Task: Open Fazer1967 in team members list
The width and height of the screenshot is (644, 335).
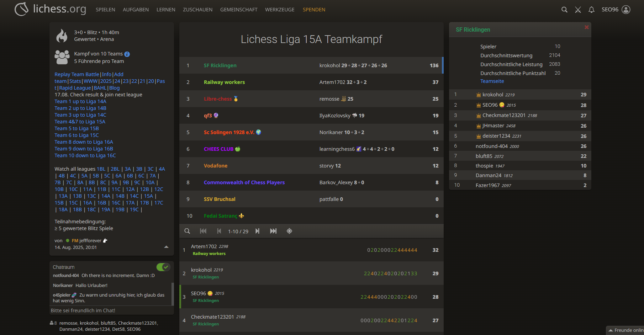Action: (x=520, y=185)
